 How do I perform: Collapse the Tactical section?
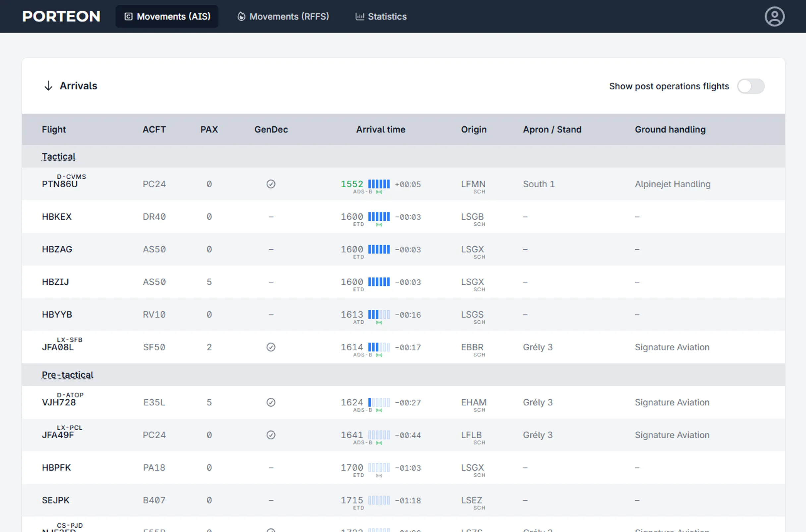click(x=58, y=156)
